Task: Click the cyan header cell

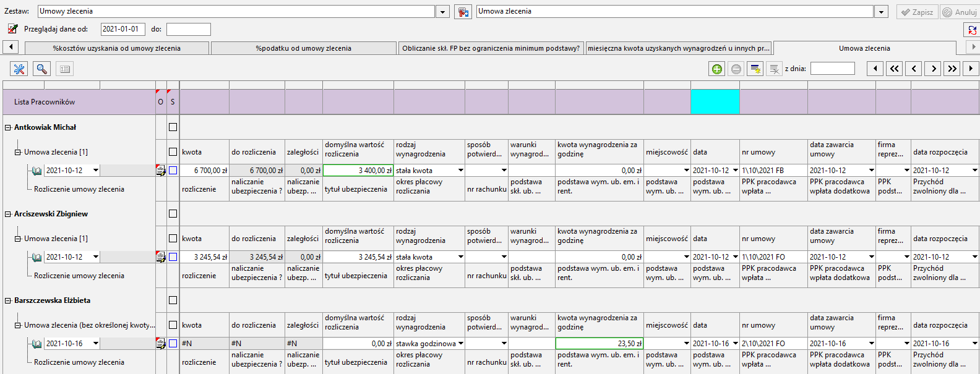Action: (715, 102)
